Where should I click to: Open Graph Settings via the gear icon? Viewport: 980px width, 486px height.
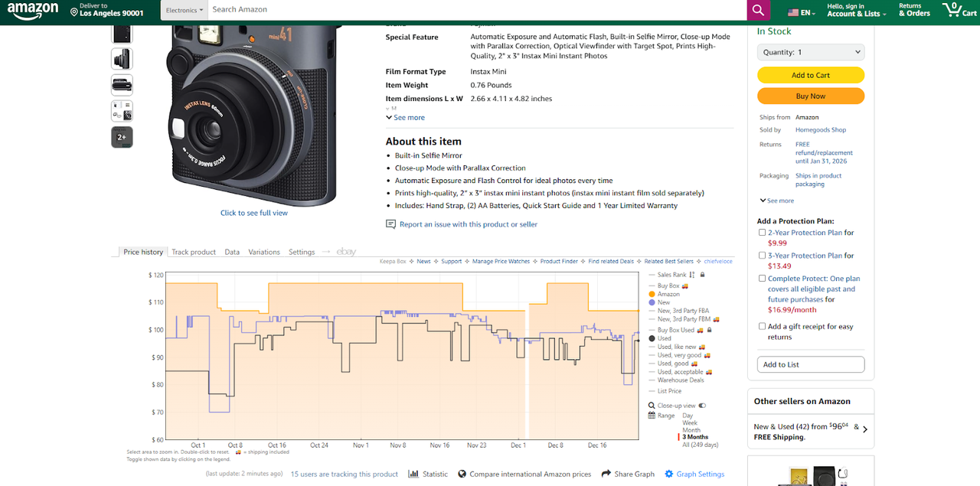670,474
